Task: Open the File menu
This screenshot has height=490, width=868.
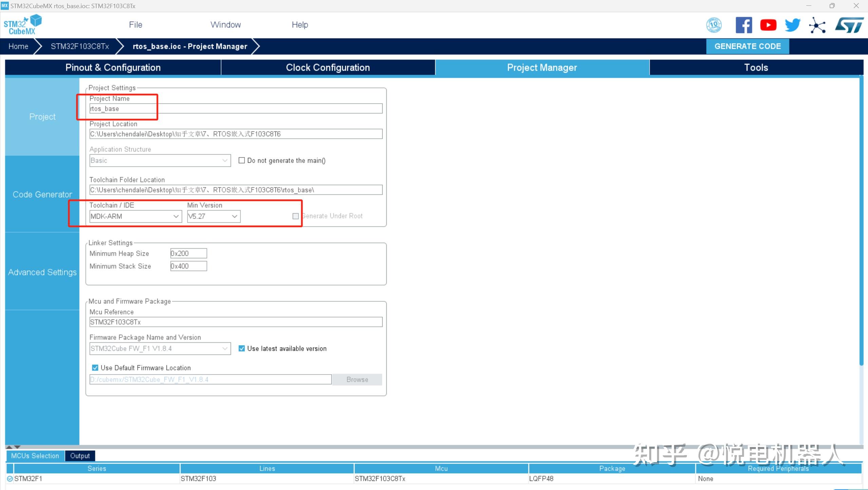Action: tap(135, 25)
